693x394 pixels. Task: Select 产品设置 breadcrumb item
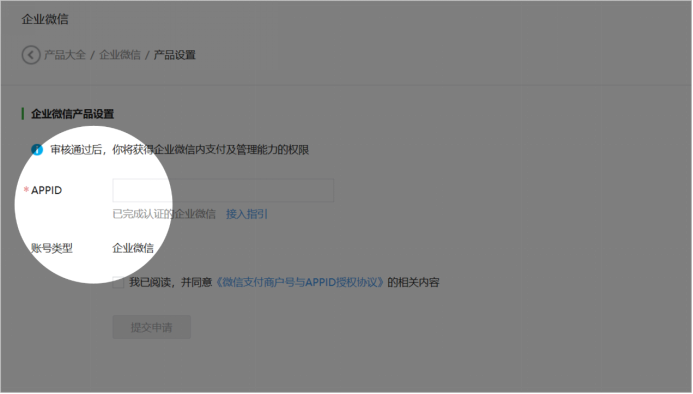click(x=175, y=55)
